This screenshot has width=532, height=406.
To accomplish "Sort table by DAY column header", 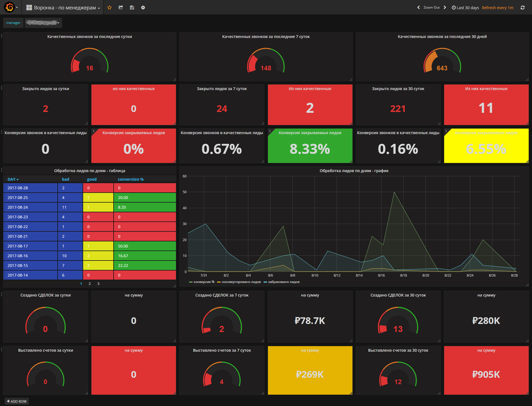I will [13, 179].
